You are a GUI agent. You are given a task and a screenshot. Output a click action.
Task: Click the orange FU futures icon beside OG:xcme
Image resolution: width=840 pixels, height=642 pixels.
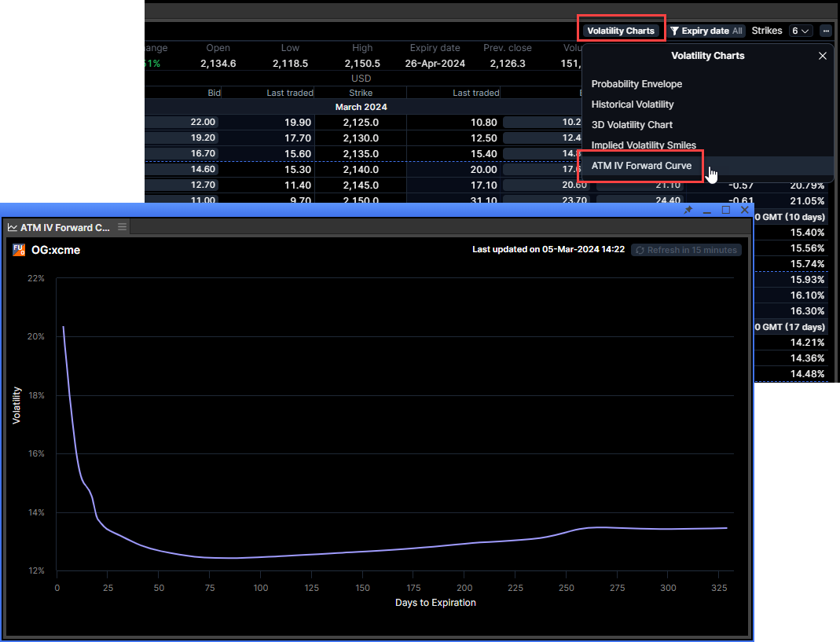(19, 250)
